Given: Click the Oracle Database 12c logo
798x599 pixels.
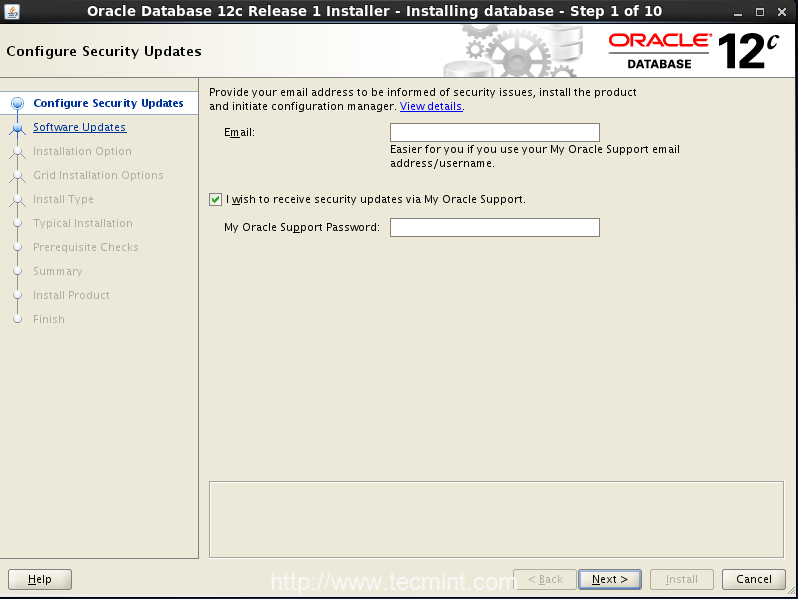Looking at the screenshot, I should pyautogui.click(x=694, y=51).
